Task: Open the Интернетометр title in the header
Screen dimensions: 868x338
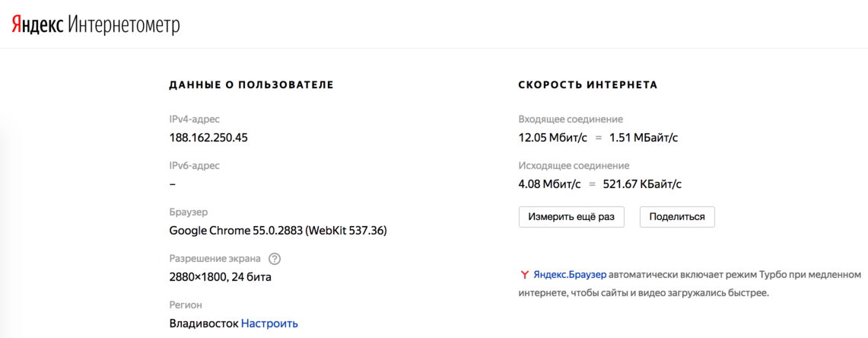Action: point(124,25)
